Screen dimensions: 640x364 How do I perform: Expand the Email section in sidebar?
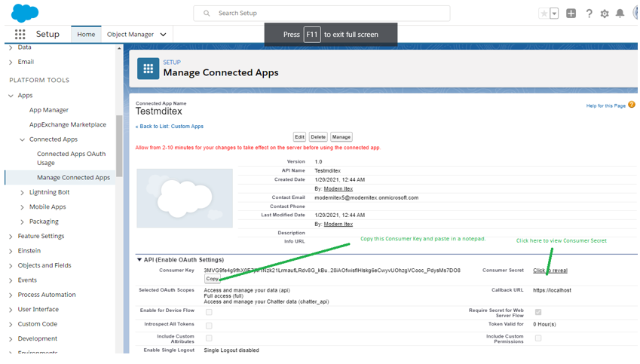coord(11,62)
